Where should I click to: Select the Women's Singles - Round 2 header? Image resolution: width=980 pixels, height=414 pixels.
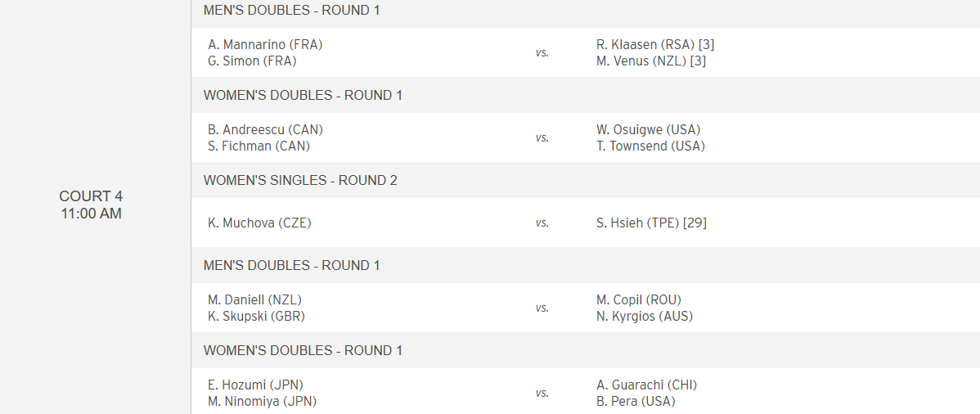[x=300, y=180]
